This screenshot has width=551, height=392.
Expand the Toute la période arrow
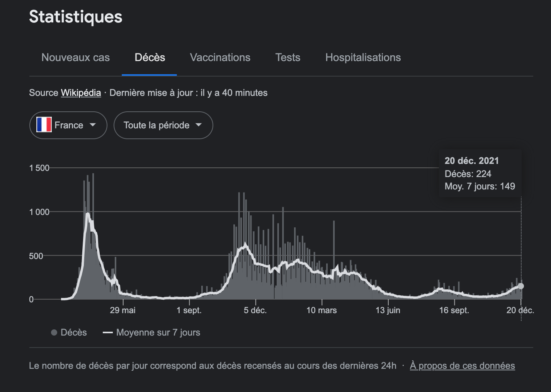199,125
